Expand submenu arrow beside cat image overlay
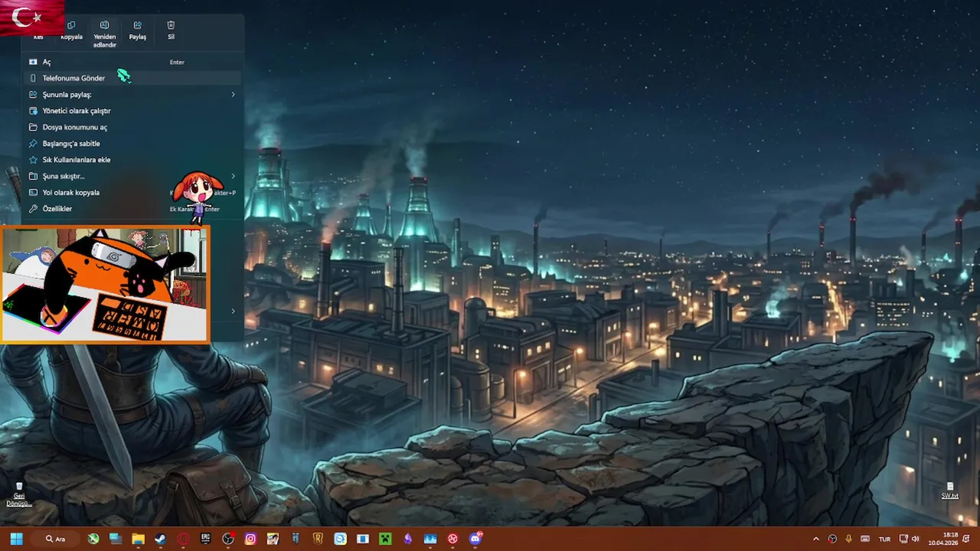980x551 pixels. point(233,311)
